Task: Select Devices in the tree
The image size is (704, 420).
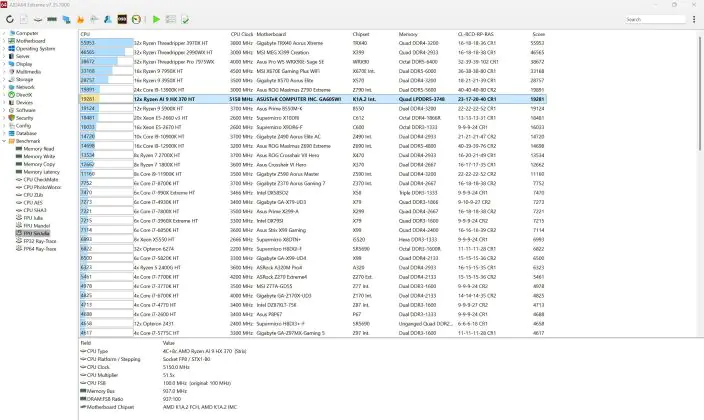Action: coord(25,102)
